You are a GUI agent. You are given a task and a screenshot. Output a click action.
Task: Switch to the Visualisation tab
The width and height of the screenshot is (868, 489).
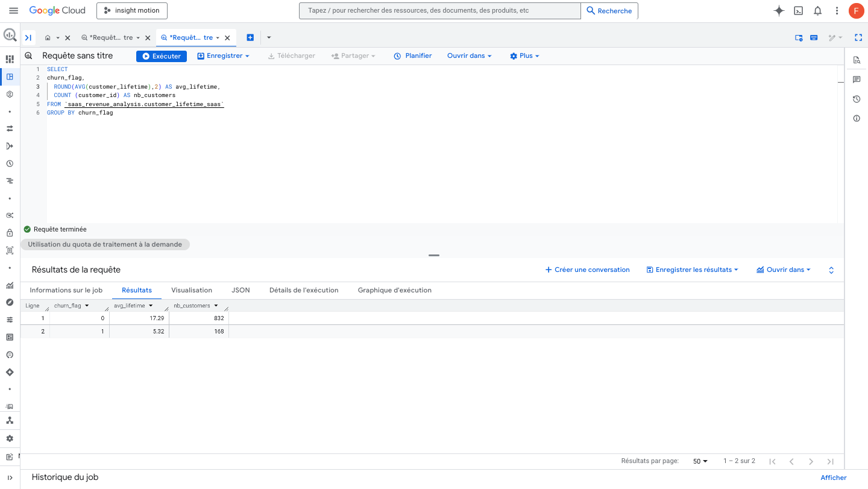[x=192, y=290]
